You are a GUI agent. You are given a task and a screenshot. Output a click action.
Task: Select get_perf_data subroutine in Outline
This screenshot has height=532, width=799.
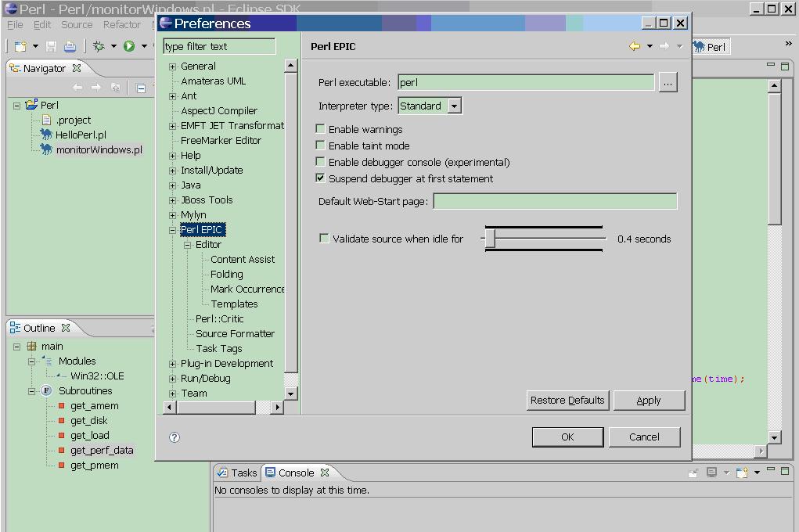point(102,451)
